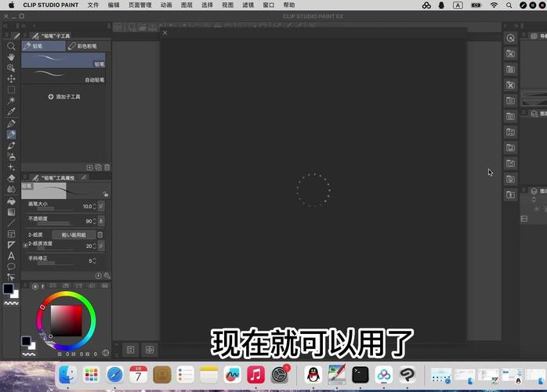This screenshot has height=392, width=547.
Task: Duplicate sub tool icon below sub tool list
Action: click(99, 167)
